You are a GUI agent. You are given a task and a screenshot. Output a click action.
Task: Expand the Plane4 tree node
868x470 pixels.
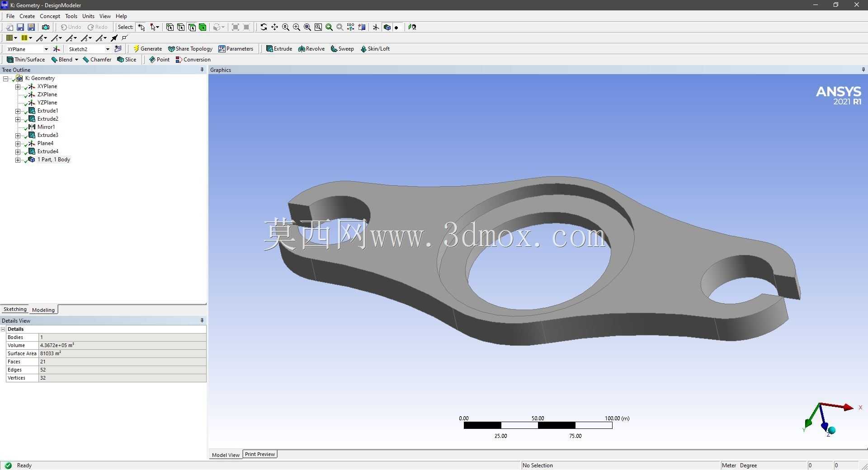pyautogui.click(x=18, y=143)
